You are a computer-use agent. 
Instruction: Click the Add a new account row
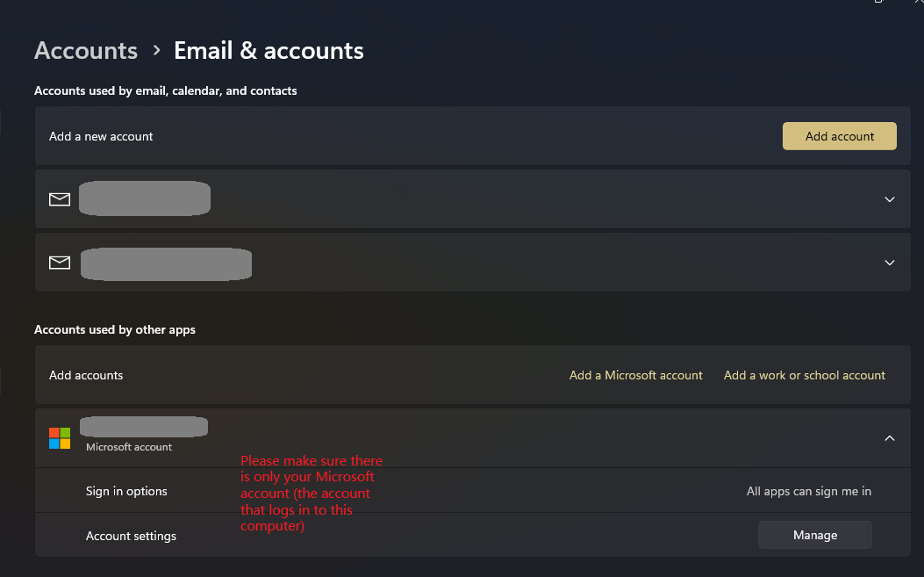[x=100, y=136]
